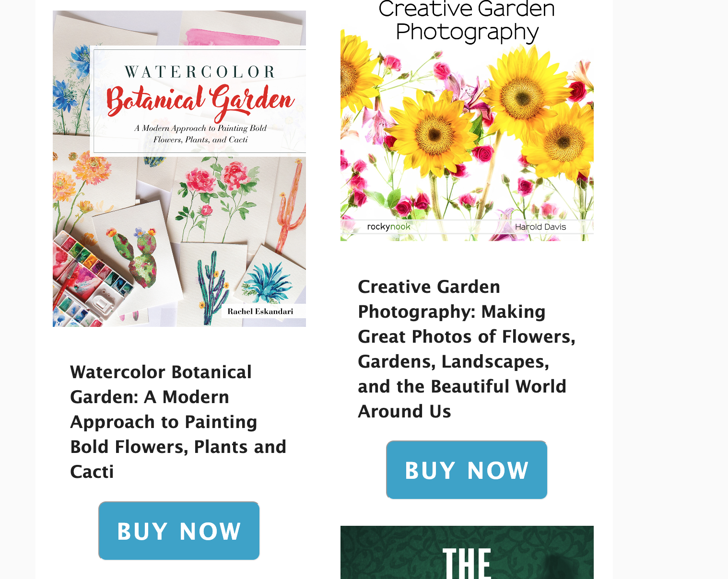Click BUY NOW under Watercolor Botanical Garden

(x=179, y=531)
